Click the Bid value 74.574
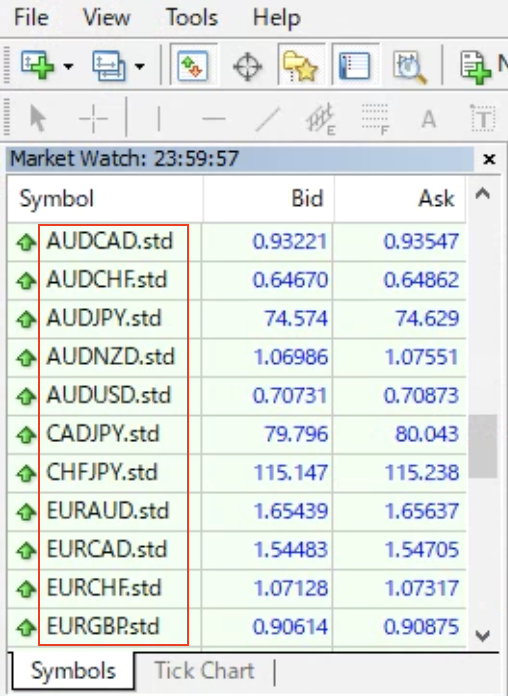This screenshot has width=508, height=696. tap(296, 319)
